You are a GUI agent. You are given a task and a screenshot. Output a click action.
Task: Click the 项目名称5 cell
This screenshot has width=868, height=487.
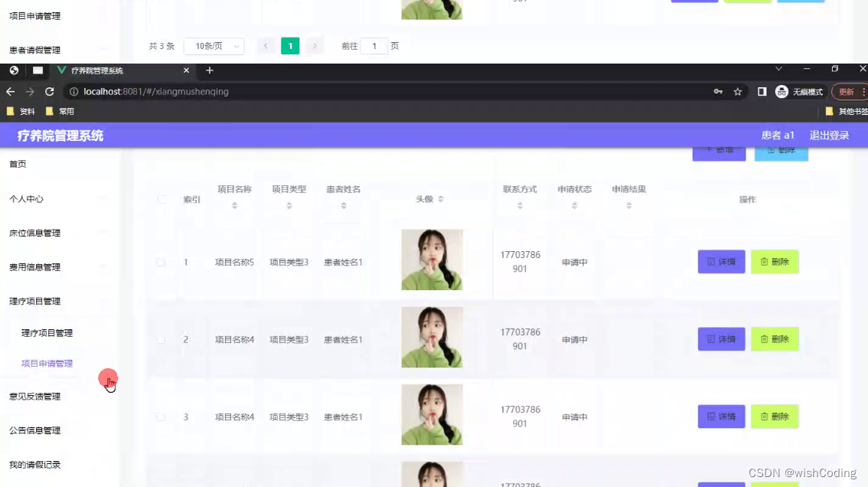[235, 262]
